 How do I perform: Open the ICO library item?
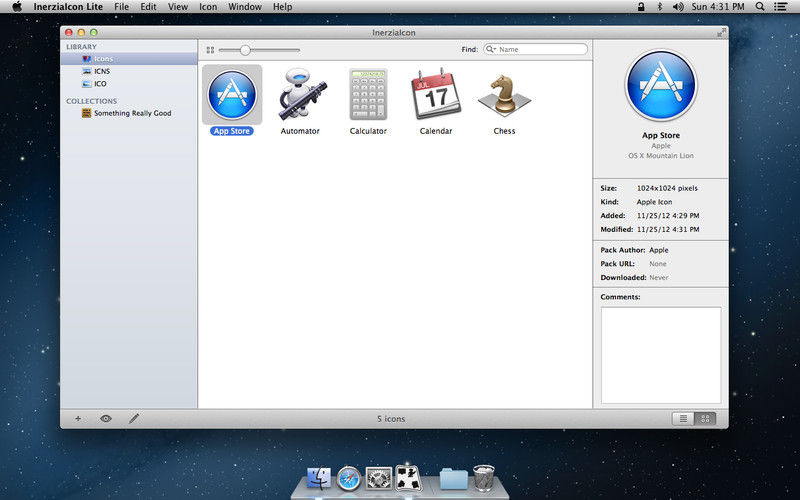point(129,84)
